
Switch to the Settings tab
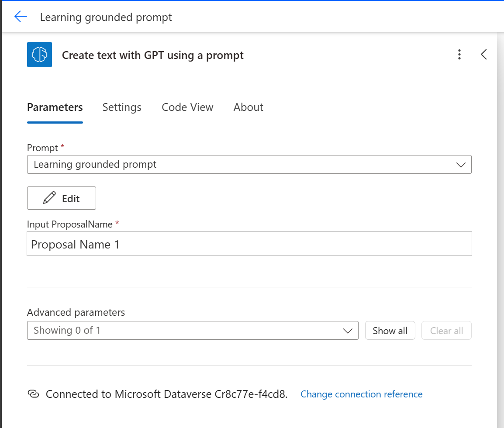pyautogui.click(x=122, y=107)
